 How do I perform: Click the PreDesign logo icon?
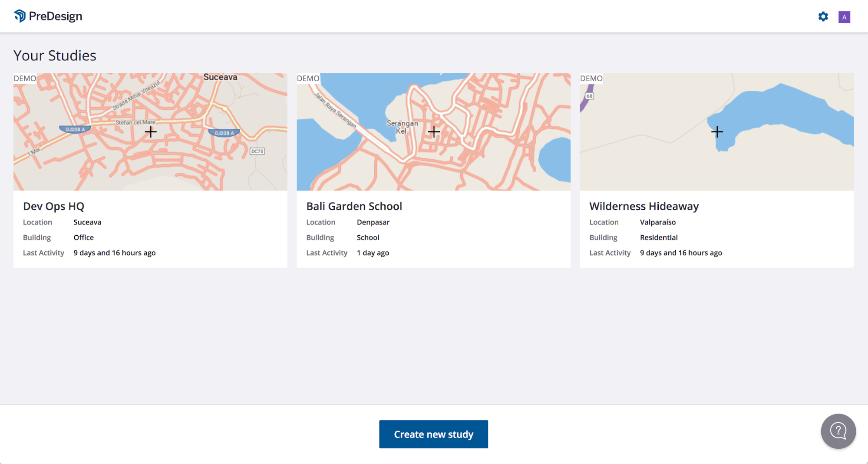[20, 16]
